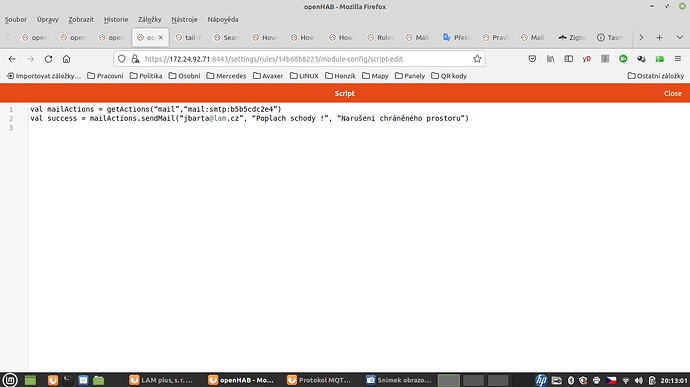Switch to 'Snímek obrazo...' taskbar window

click(399, 380)
